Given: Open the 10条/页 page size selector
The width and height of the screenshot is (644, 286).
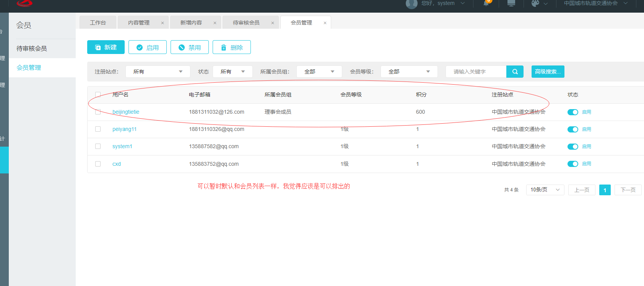Looking at the screenshot, I should point(545,190).
